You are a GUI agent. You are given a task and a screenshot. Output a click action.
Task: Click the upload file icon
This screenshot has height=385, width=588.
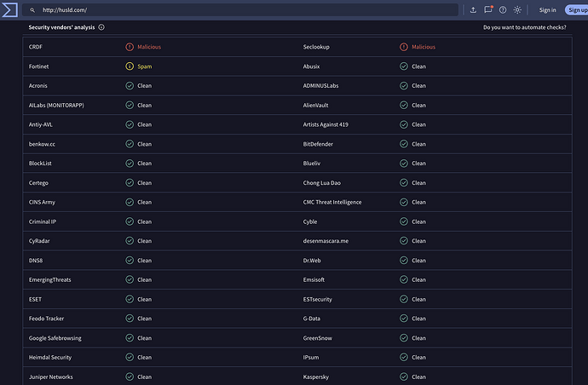[x=473, y=10]
